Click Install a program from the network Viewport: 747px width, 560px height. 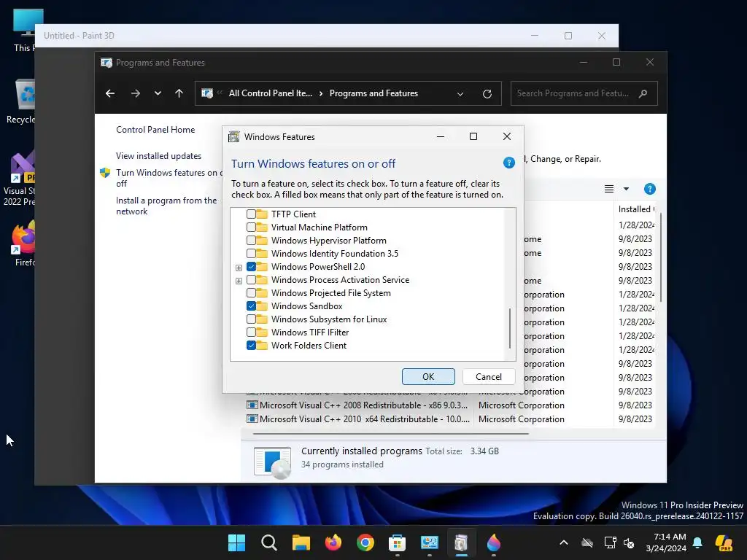166,206
